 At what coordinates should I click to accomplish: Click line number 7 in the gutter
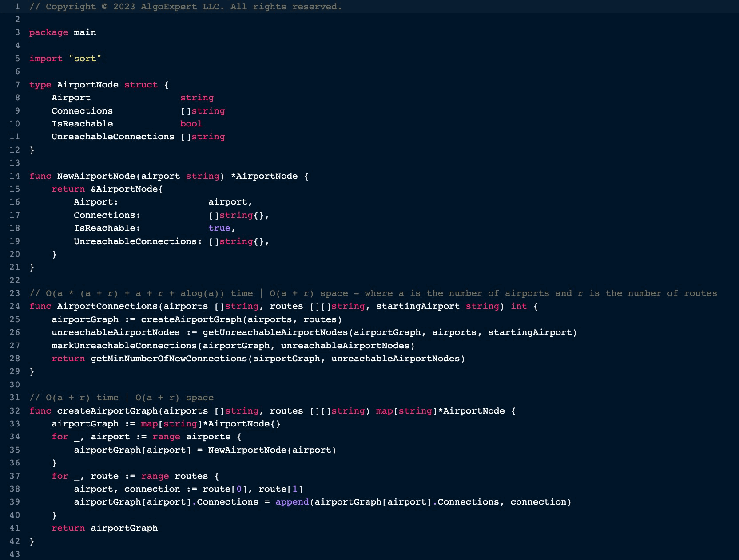pos(17,85)
